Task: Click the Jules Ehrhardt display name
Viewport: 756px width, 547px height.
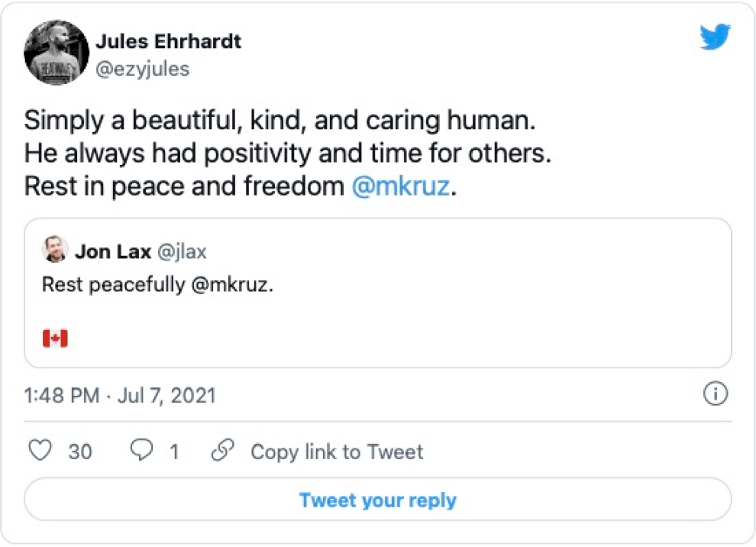Action: click(168, 41)
